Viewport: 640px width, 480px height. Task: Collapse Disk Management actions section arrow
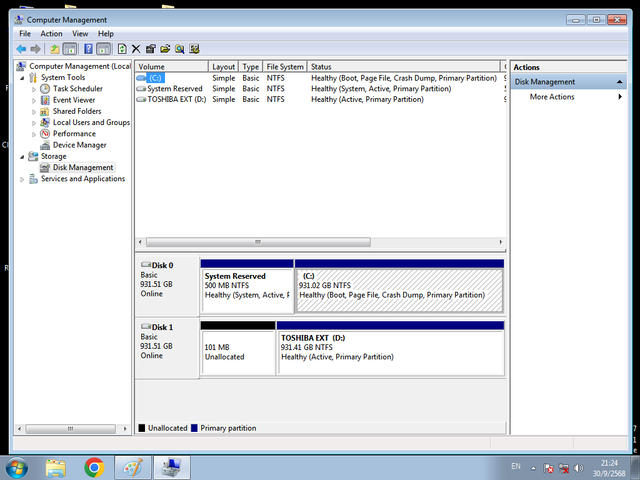[620, 82]
